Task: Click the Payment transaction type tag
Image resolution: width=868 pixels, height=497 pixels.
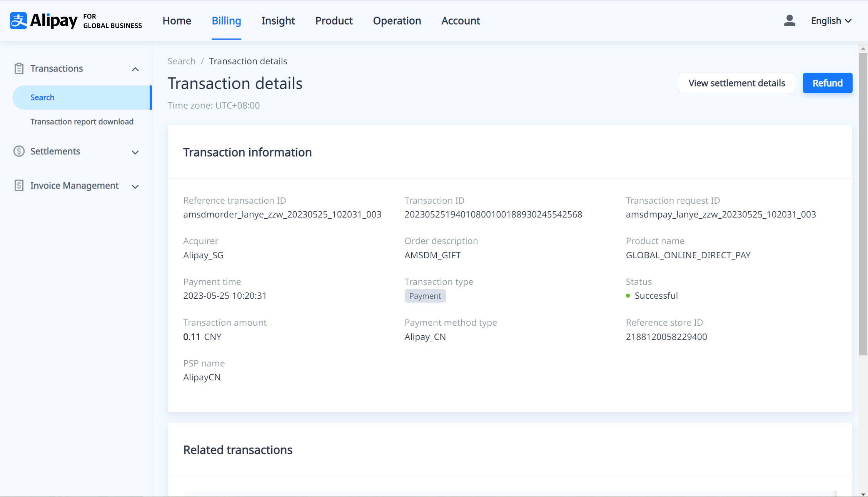Action: 425,296
